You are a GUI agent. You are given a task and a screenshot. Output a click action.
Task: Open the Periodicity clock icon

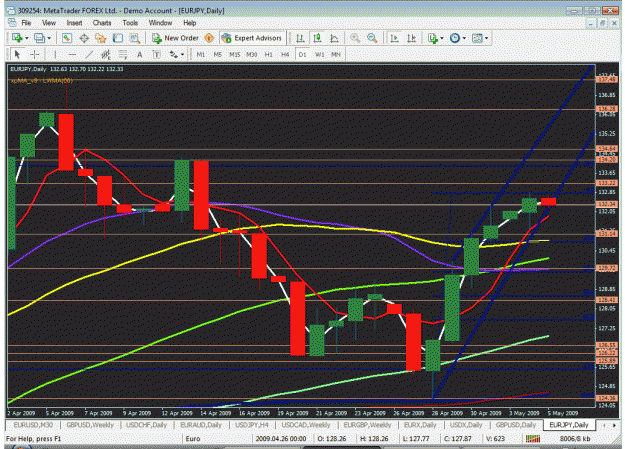pyautogui.click(x=454, y=38)
